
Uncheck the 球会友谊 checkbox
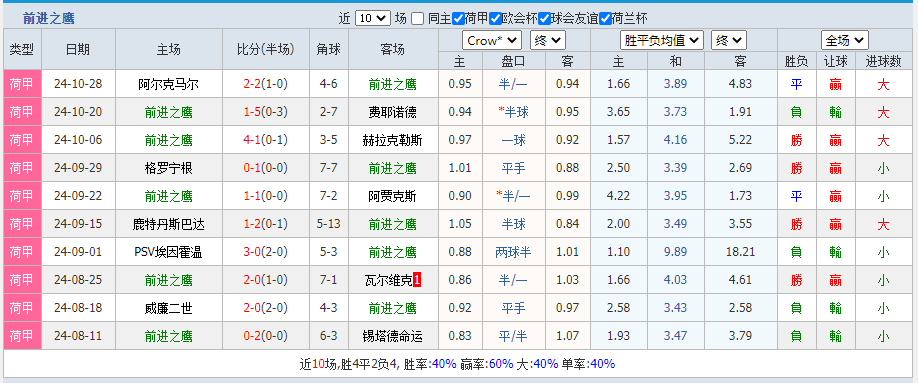[x=544, y=19]
